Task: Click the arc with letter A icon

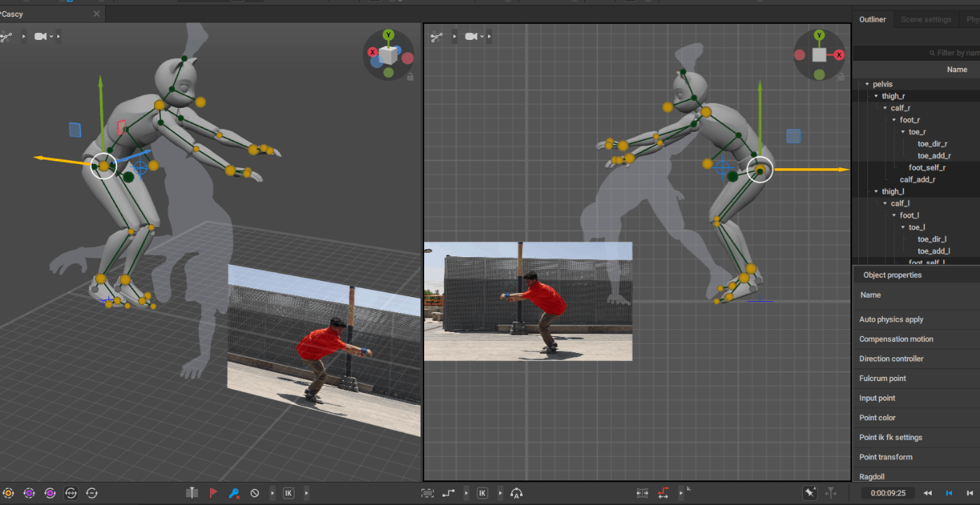Action: coord(517,493)
